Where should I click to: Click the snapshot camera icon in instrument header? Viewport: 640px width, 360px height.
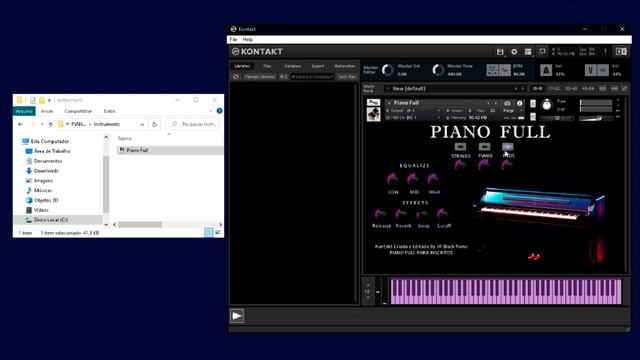click(x=507, y=103)
